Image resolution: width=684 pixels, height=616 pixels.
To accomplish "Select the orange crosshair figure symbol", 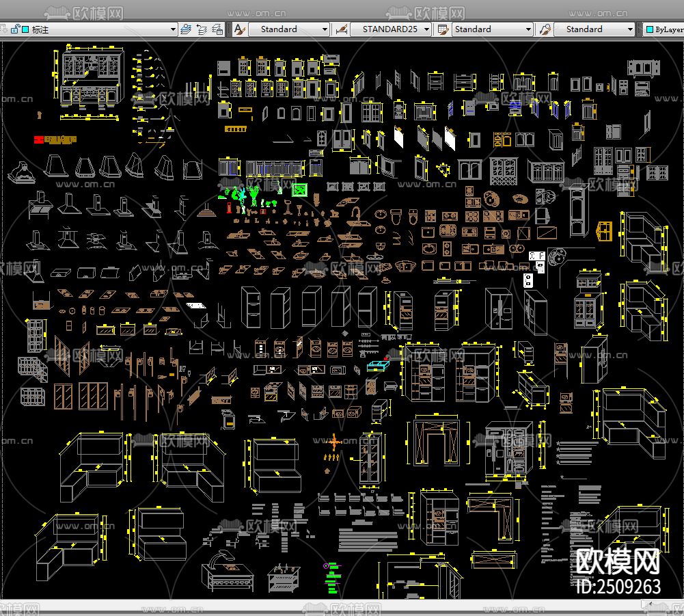I will click(333, 442).
